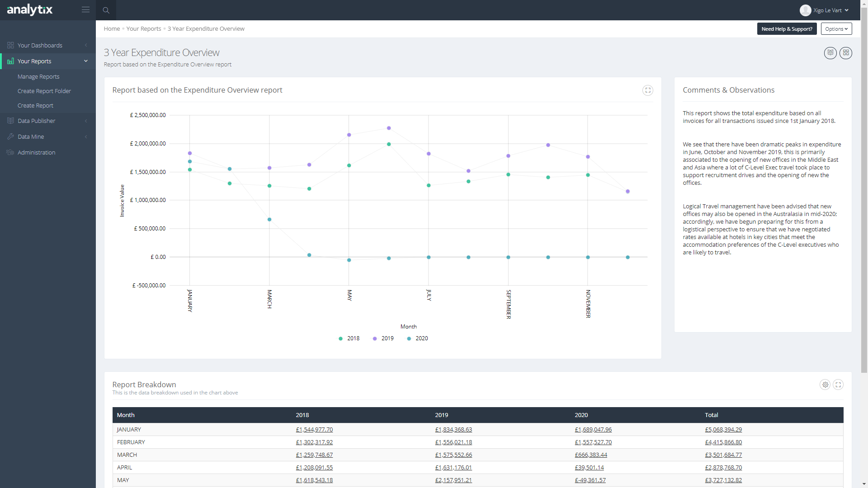
Task: Click highest 2019 data point above £2,000,000
Action: (389, 128)
